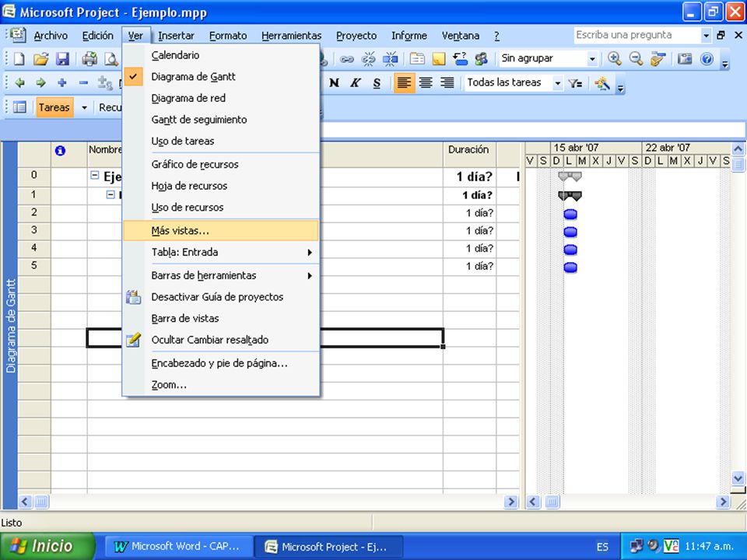Viewport: 747px width, 560px height.
Task: Open the Task information icon
Action: coord(417,59)
